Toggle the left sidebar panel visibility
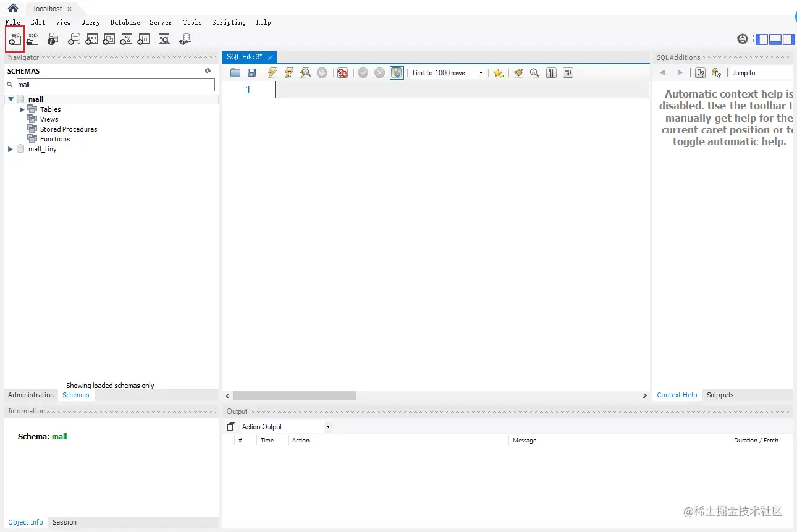This screenshot has width=797, height=532. tap(762, 39)
